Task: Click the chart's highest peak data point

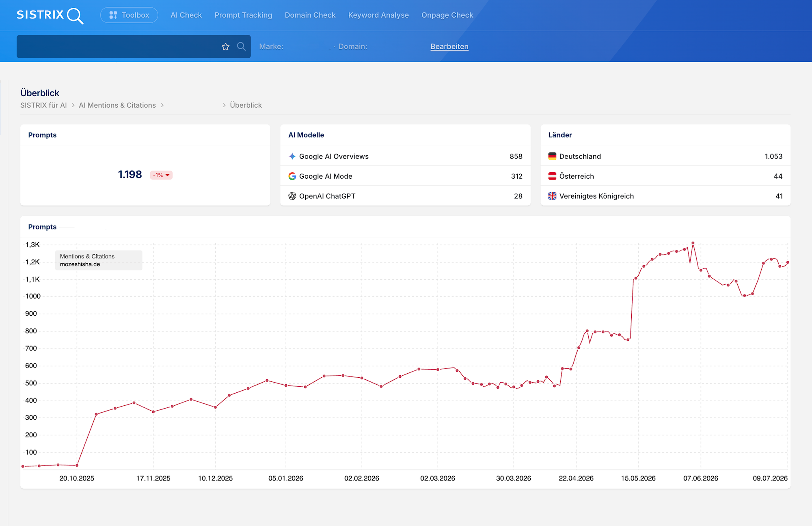Action: pyautogui.click(x=693, y=243)
